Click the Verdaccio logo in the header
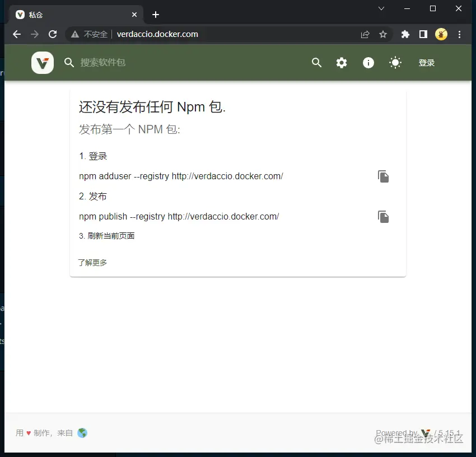This screenshot has width=476, height=457. point(43,63)
